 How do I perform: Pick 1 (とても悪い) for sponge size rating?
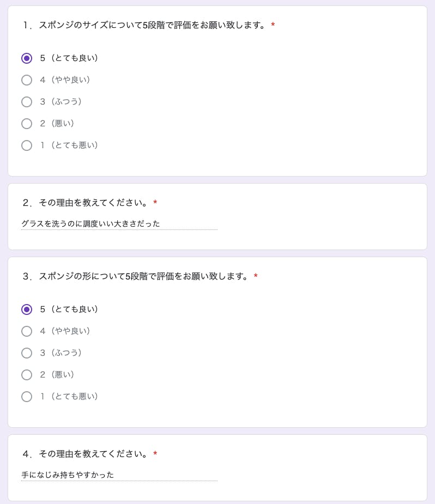(27, 145)
